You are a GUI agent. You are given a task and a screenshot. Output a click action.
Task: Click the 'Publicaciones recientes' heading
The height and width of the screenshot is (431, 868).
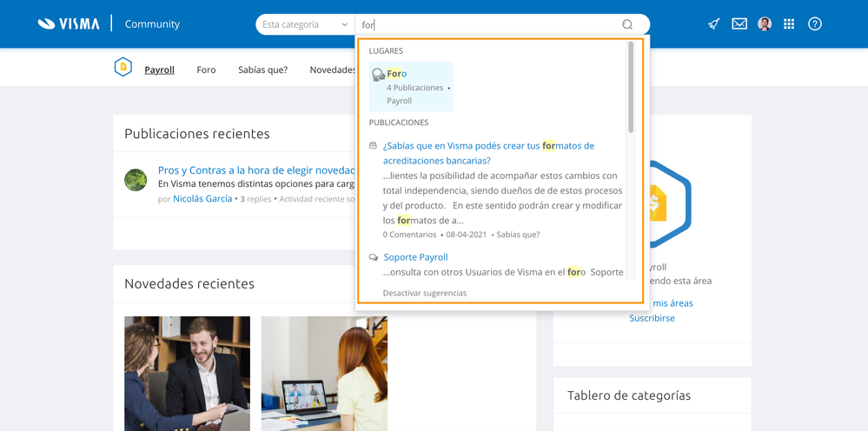tap(197, 134)
